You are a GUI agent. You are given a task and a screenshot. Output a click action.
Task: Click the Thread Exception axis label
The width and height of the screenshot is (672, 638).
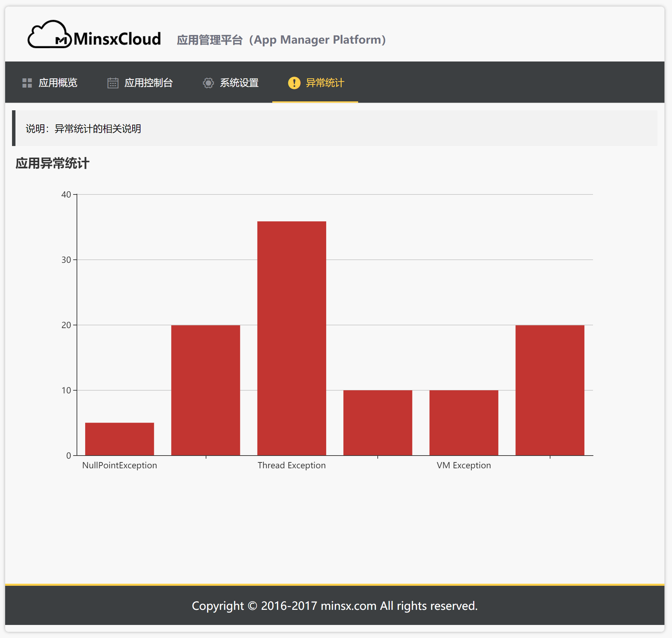292,465
